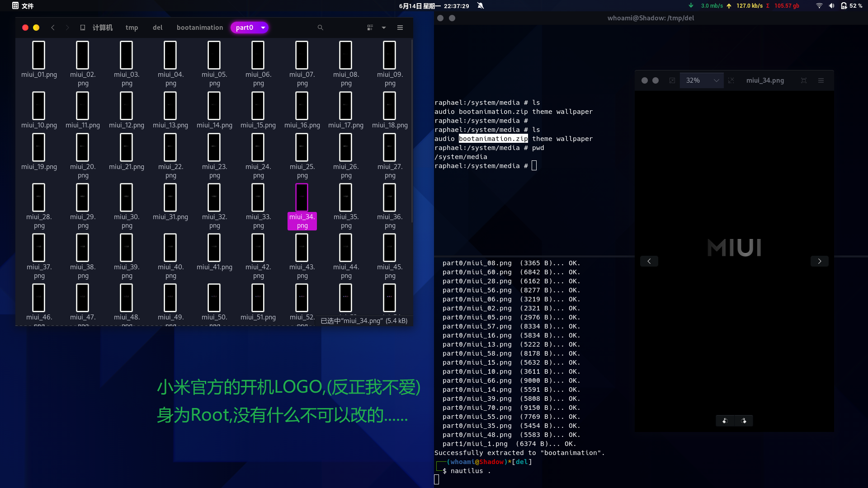The height and width of the screenshot is (488, 868).
Task: Toggle fullscreen in image viewer
Action: [x=803, y=80]
